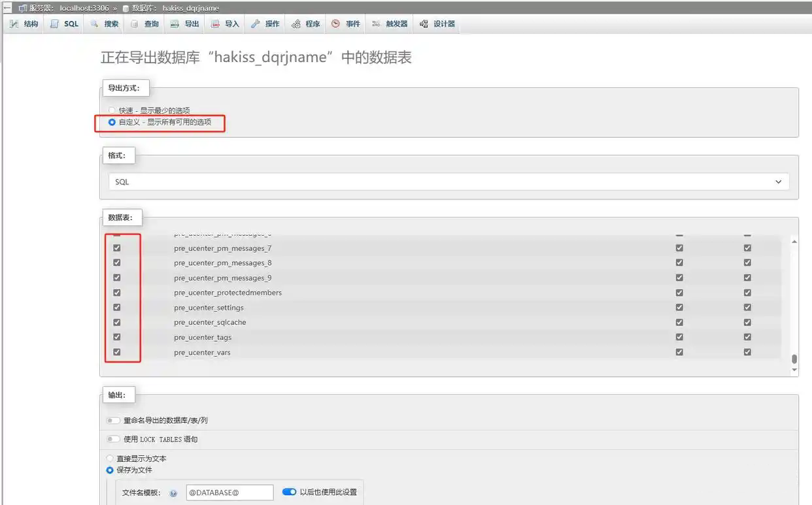
Task: Open the 触发器 (Triggers) tab icon
Action: tap(376, 24)
